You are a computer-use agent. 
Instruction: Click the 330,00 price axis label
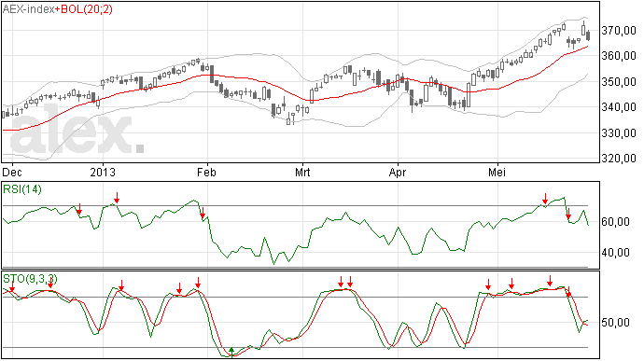pos(618,133)
